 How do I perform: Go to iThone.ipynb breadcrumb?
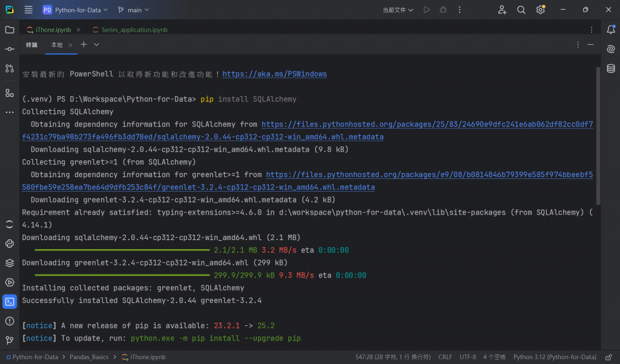pos(143,357)
